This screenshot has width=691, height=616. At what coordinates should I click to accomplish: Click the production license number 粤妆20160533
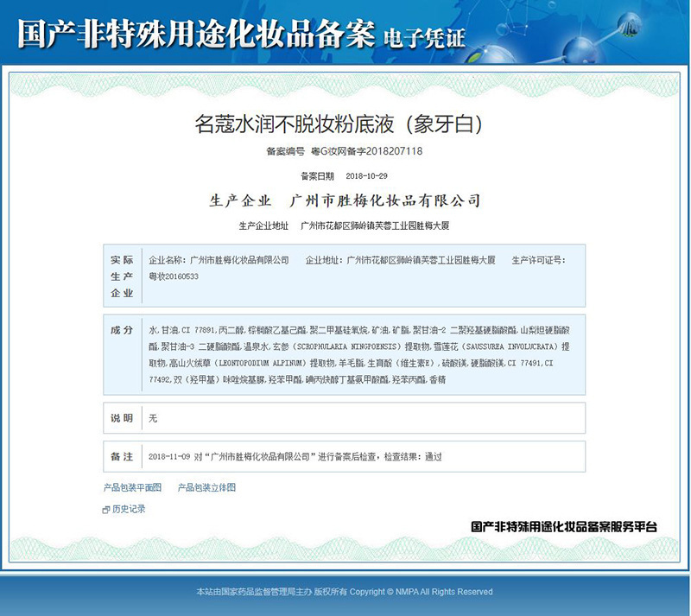(174, 276)
